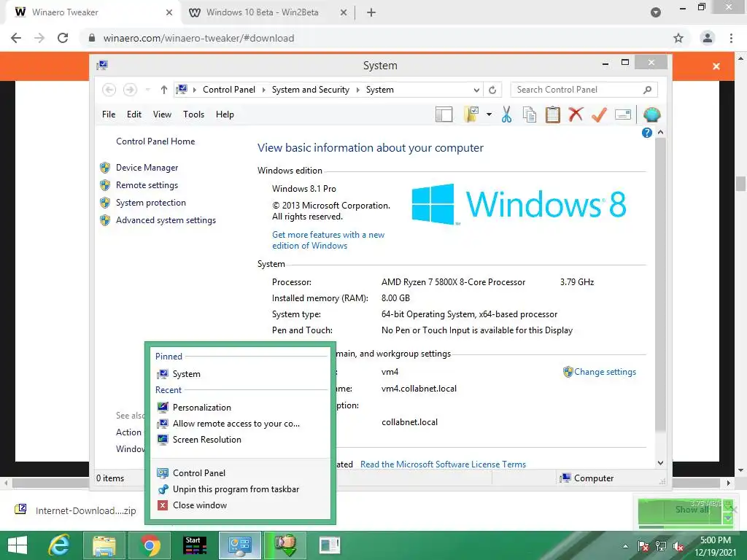Select Unpin this program from taskbar

pyautogui.click(x=240, y=489)
